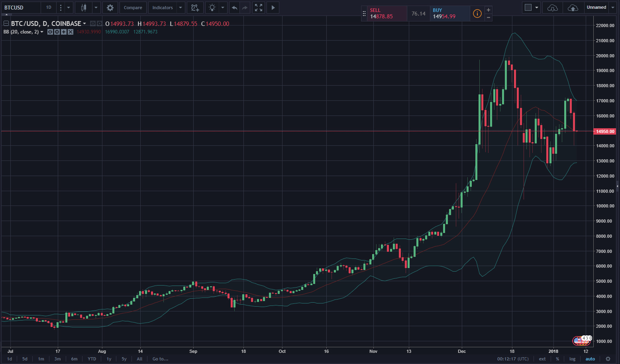This screenshot has height=364, width=620.
Task: Open BTC/USD series settings gear
Action: coord(99,23)
